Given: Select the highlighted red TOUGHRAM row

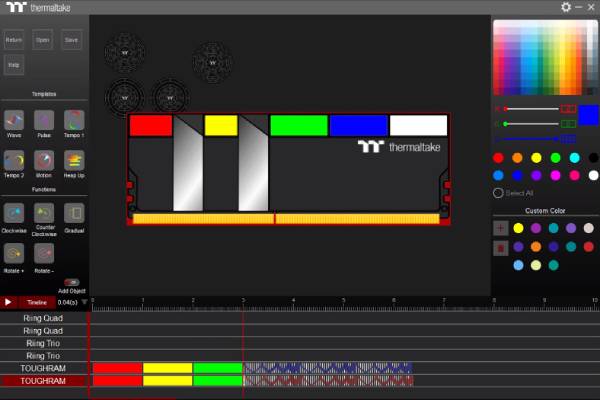Looking at the screenshot, I should 43,381.
